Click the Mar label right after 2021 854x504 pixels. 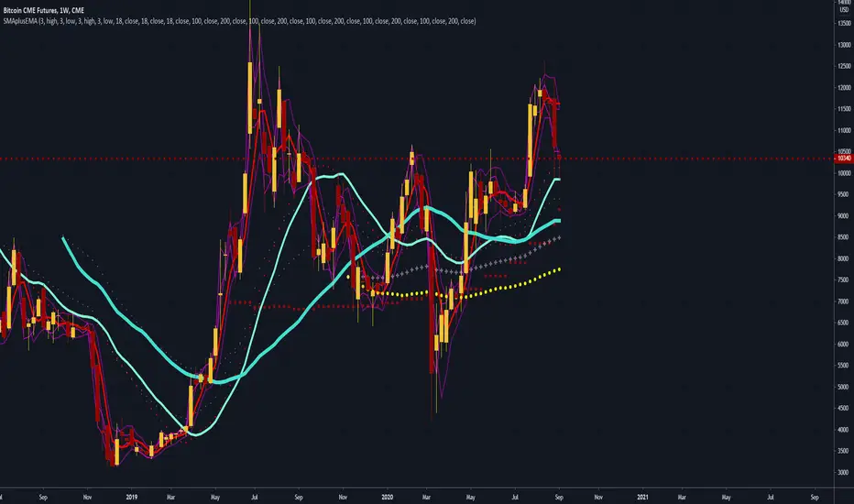(682, 498)
